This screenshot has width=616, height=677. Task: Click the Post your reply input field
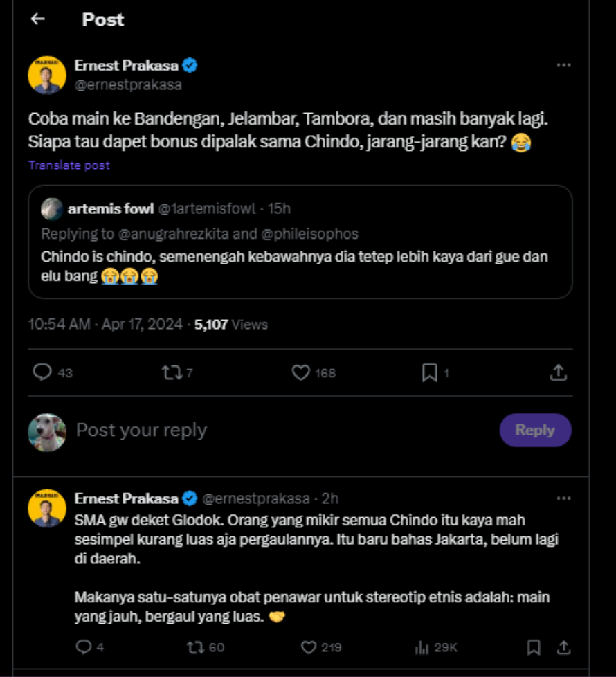pyautogui.click(x=208, y=429)
